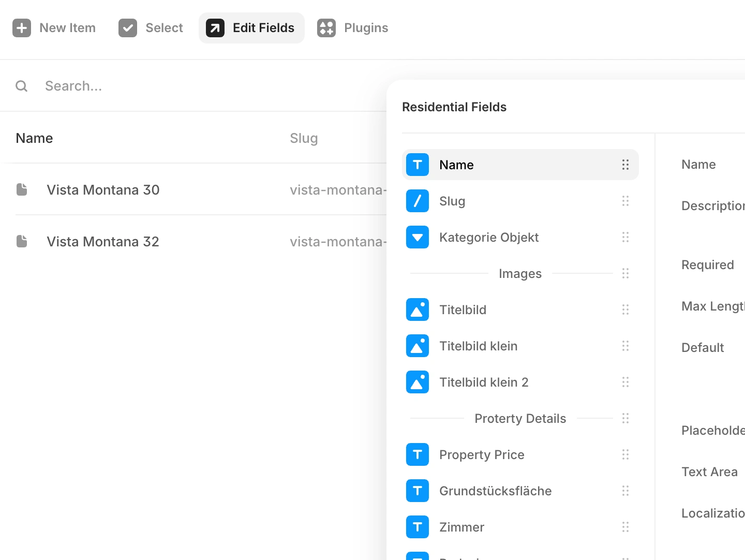Select the Zimmer field in list
This screenshot has width=745, height=560.
pos(461,527)
